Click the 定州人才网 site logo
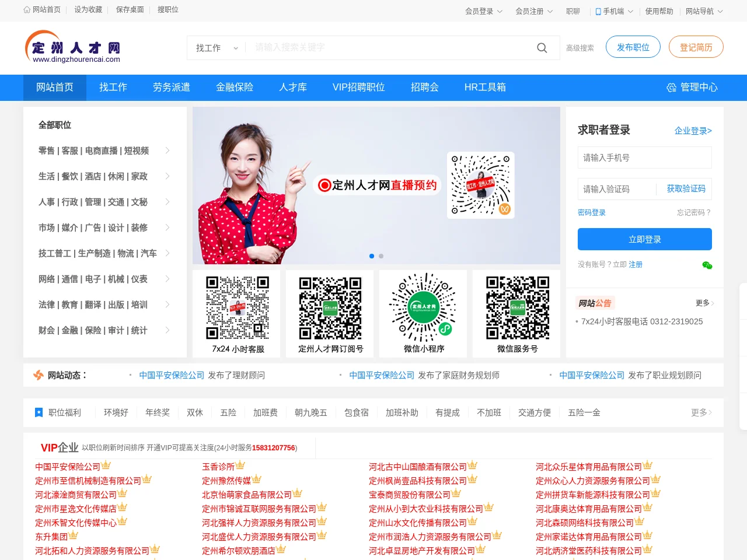747x560 pixels. pyautogui.click(x=73, y=47)
